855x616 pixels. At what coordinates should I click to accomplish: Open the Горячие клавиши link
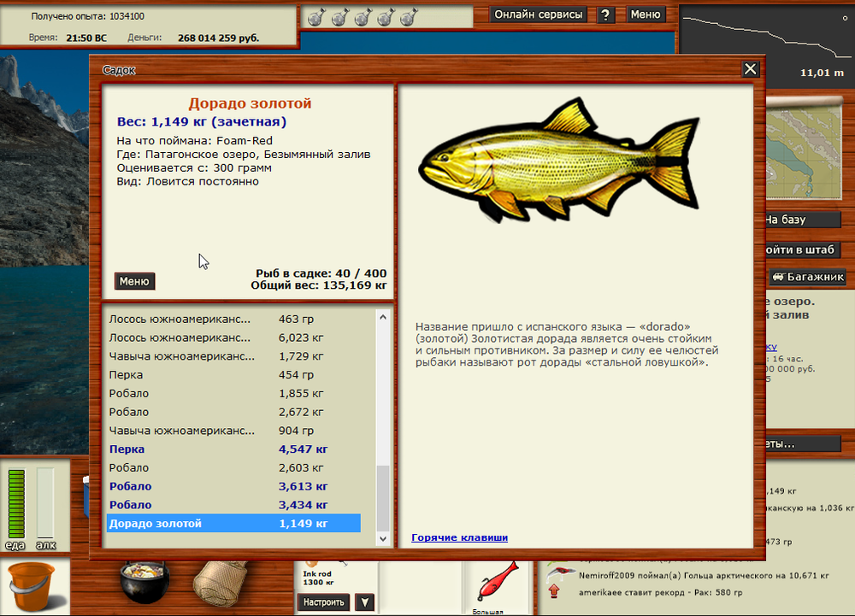click(459, 537)
